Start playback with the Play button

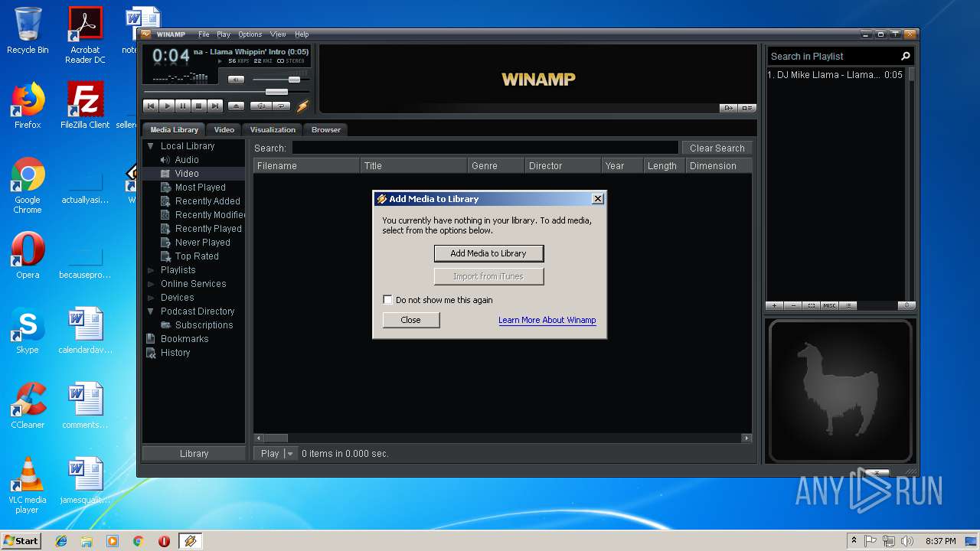point(167,106)
